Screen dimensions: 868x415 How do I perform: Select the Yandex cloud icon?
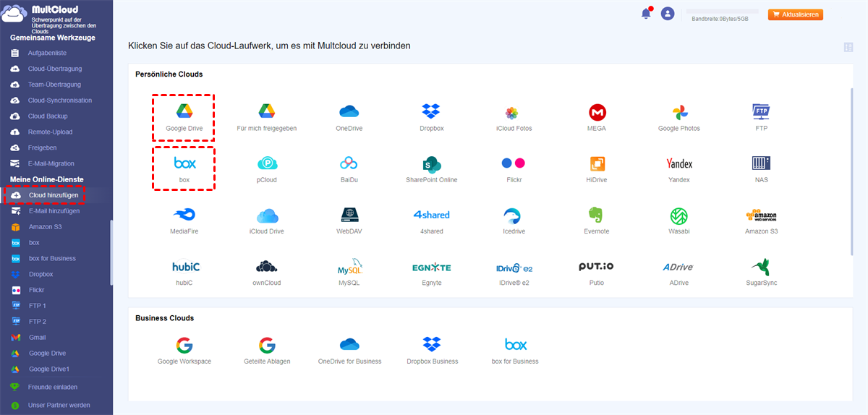(679, 163)
